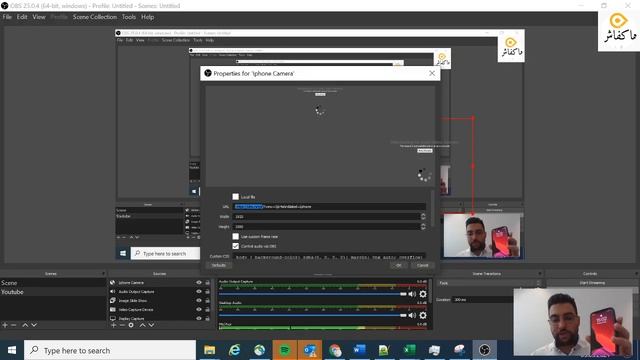The image size is (640, 360).
Task: Open File Explorer from taskbar
Action: (x=209, y=350)
